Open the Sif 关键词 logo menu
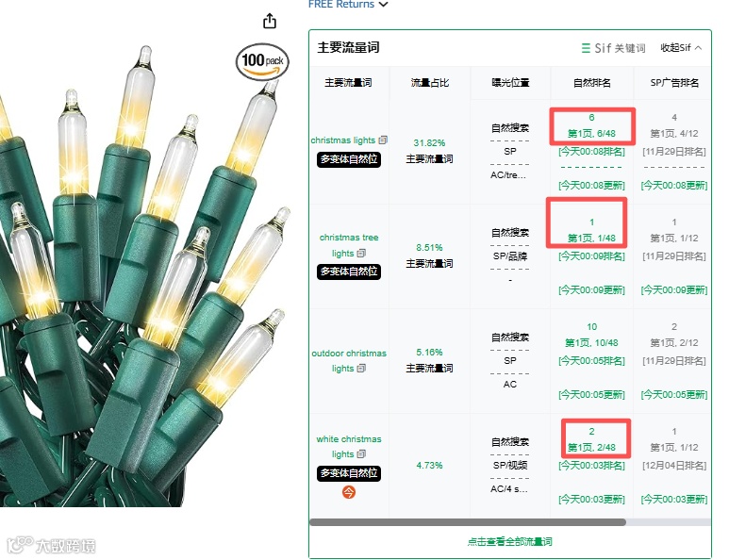The height and width of the screenshot is (560, 729). (x=613, y=48)
